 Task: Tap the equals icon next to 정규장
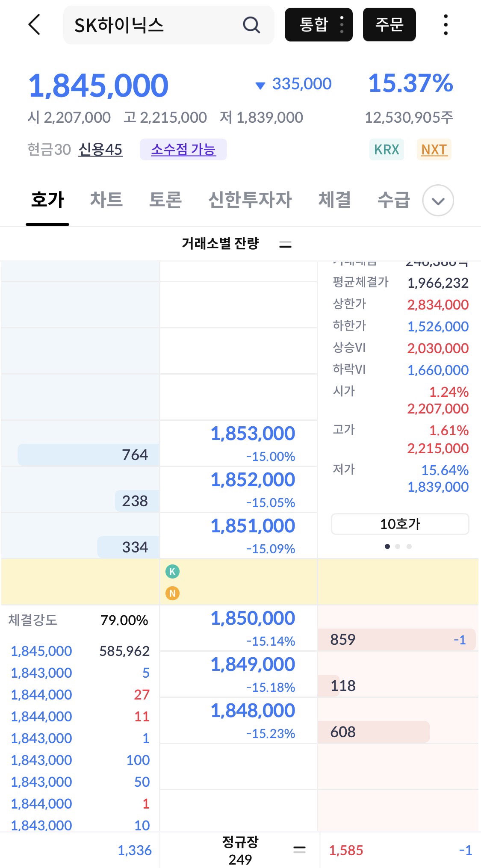299,850
